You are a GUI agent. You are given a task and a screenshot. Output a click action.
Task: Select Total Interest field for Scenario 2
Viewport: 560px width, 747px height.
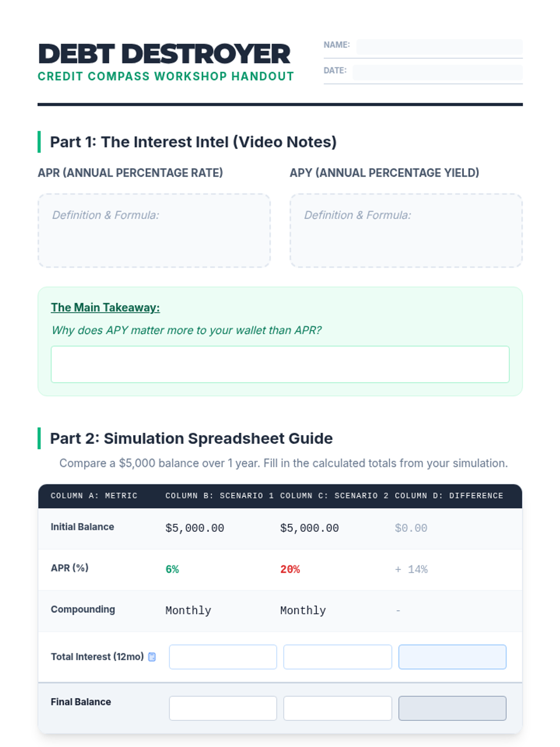(x=337, y=657)
